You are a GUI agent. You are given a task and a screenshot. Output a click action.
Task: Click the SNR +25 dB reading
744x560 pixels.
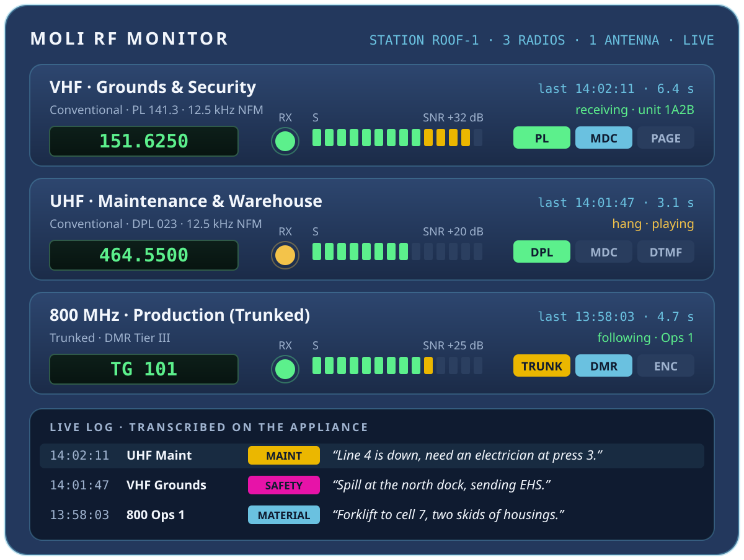[453, 346]
